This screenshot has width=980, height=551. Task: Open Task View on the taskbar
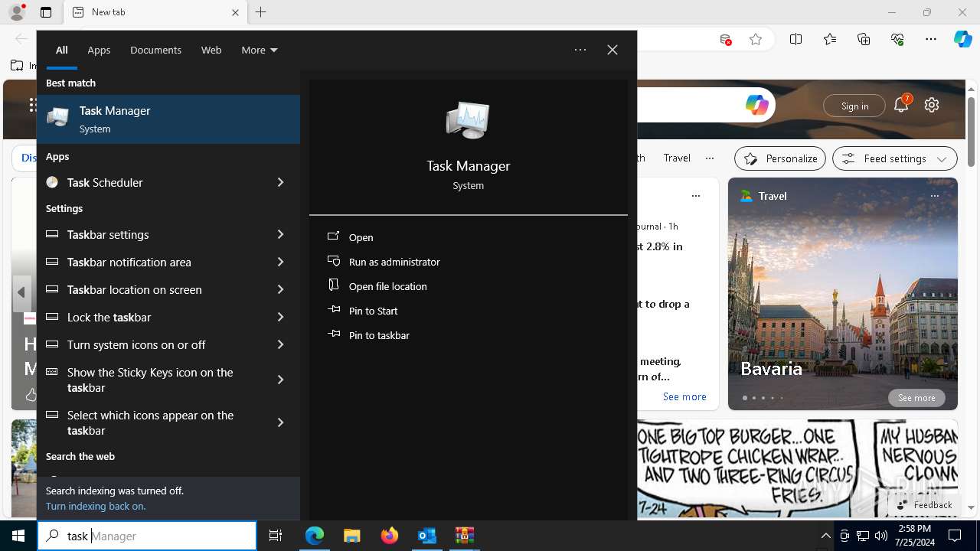click(x=276, y=536)
